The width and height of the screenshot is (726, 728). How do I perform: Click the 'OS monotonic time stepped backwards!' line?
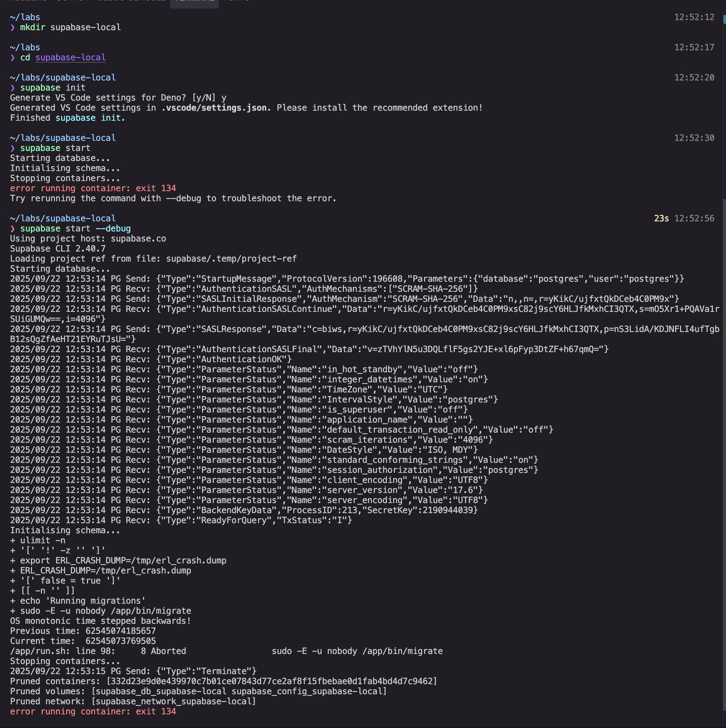(100, 621)
